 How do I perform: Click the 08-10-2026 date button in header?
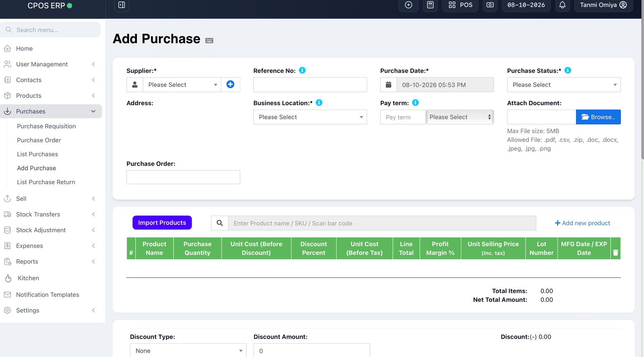point(526,5)
